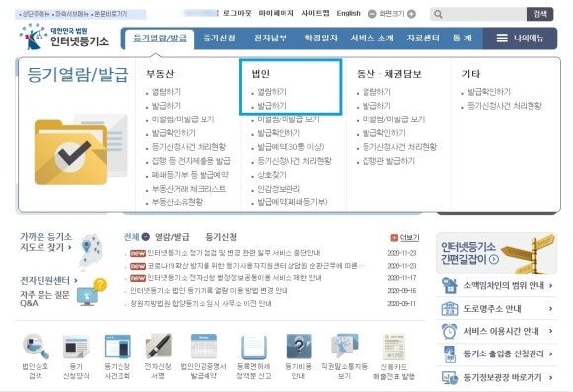Open the 등기비용 안내 question icon
Viewport: 573px width, 392px height.
[x=299, y=346]
